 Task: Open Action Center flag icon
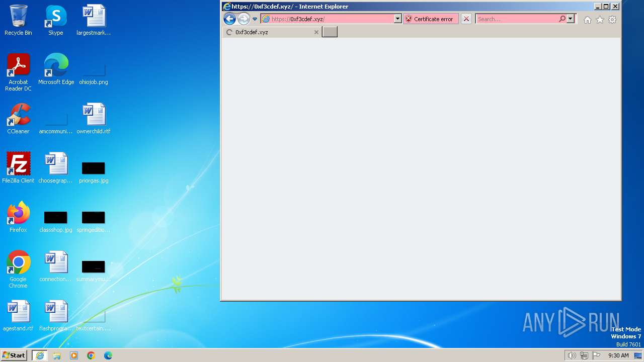[x=596, y=355]
